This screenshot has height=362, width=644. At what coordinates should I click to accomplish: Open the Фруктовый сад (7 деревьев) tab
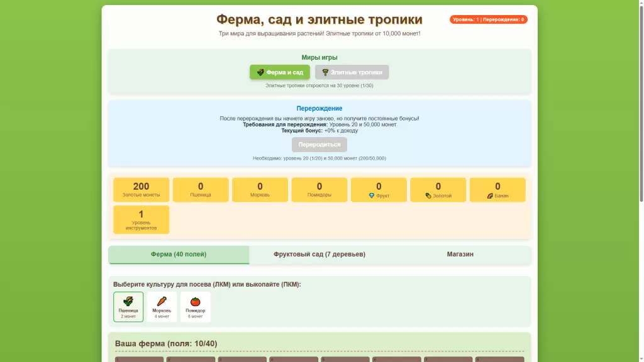coord(319,255)
